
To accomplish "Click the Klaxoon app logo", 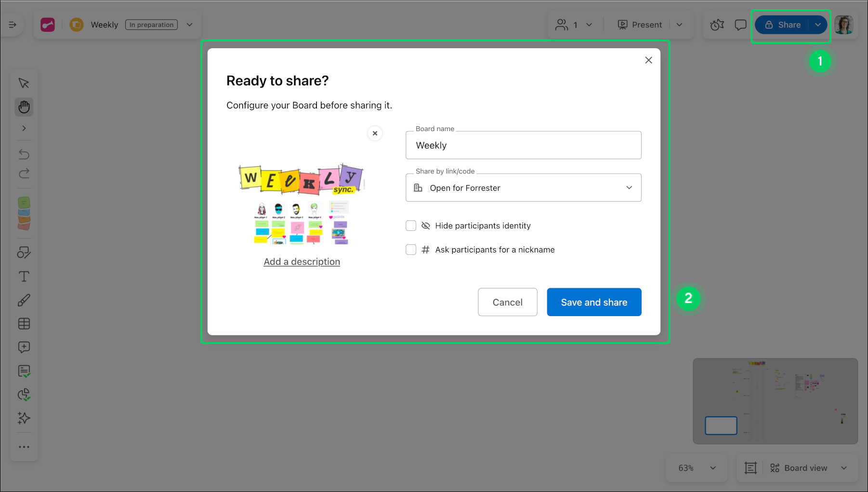I will [48, 25].
